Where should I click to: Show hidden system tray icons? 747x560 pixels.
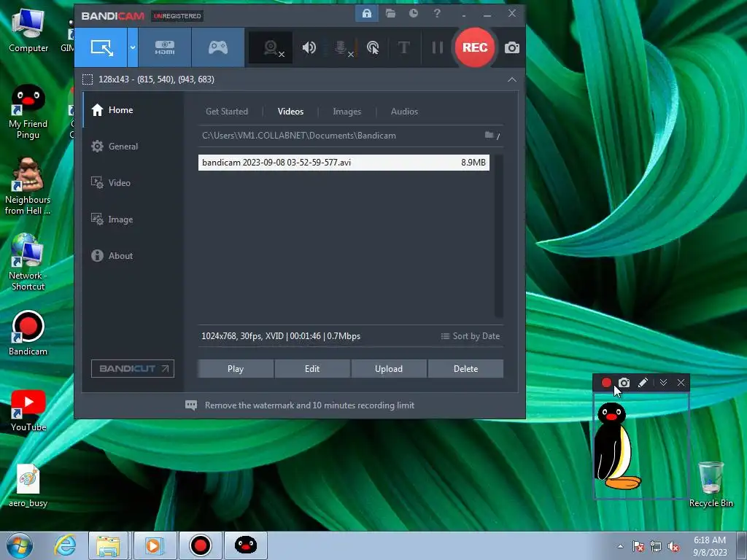[620, 546]
